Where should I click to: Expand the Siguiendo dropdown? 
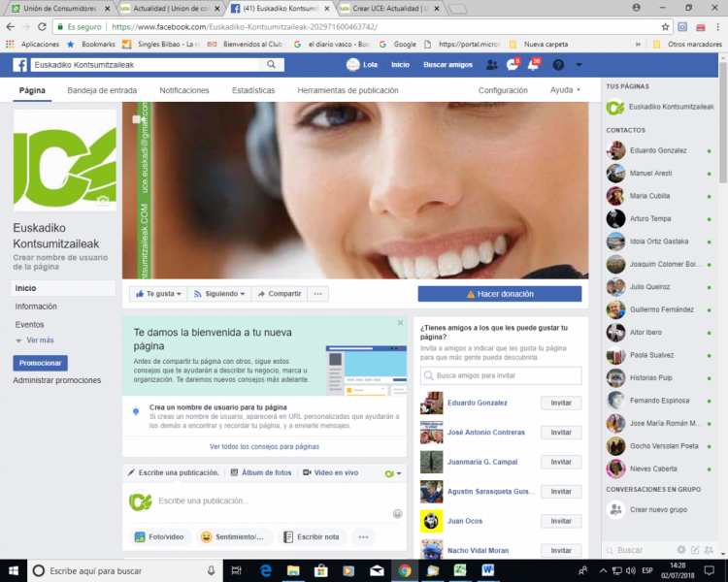pyautogui.click(x=219, y=293)
